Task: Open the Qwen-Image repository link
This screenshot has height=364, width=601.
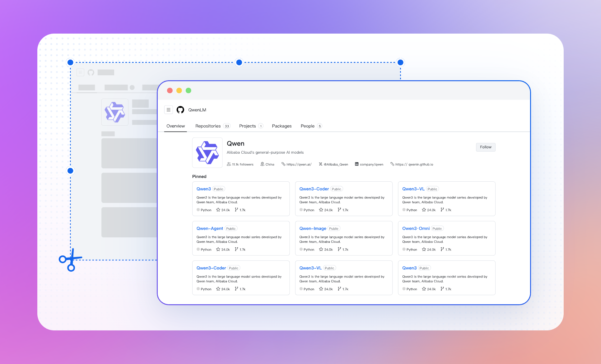Action: (x=313, y=229)
